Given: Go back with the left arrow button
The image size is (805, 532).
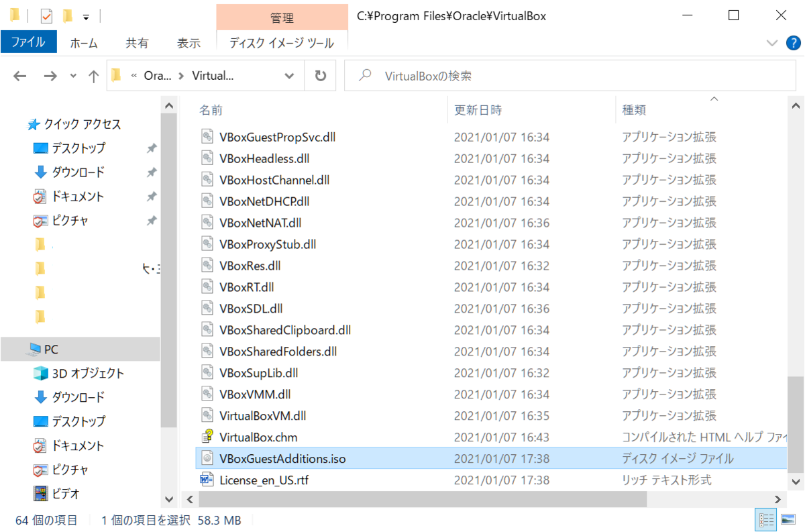Looking at the screenshot, I should (x=20, y=76).
